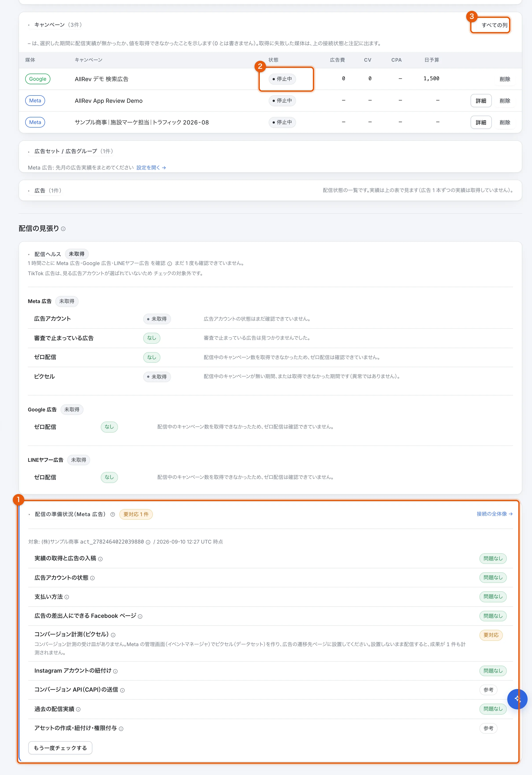The image size is (532, 775).
Task: Click the キャンペーン column header
Action: click(88, 60)
